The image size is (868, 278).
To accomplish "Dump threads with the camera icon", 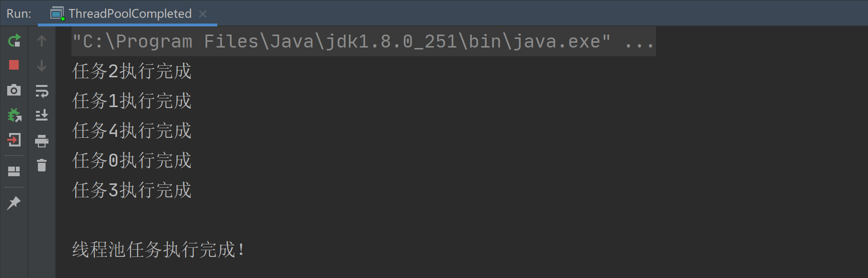I will point(14,90).
